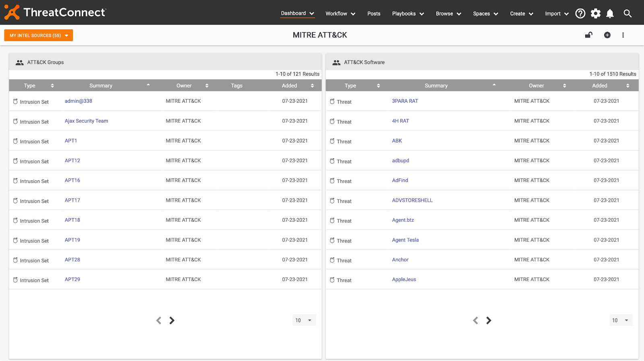This screenshot has width=644, height=361.
Task: Click the Intrusion Set icon beside APT29
Action: tap(15, 280)
